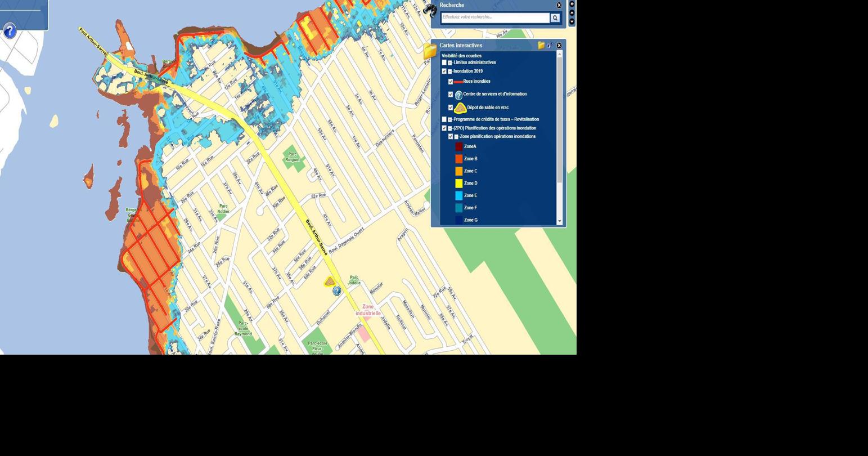Screen dimensions: 868x456
Task: Expand the Limites administratives tree node
Action: (450, 62)
